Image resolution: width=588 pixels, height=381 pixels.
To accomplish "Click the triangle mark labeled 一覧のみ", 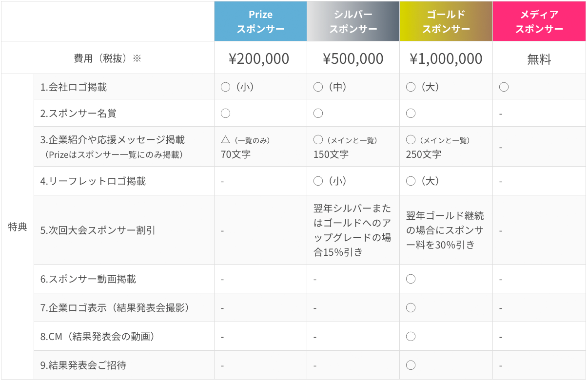I will [225, 140].
